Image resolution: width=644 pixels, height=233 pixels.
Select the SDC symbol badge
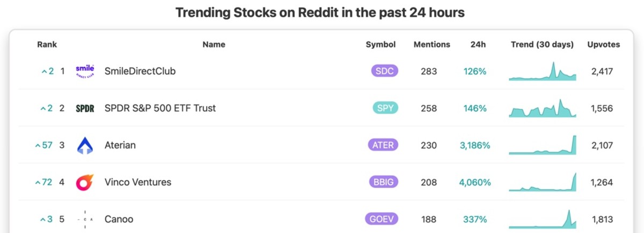click(x=384, y=71)
